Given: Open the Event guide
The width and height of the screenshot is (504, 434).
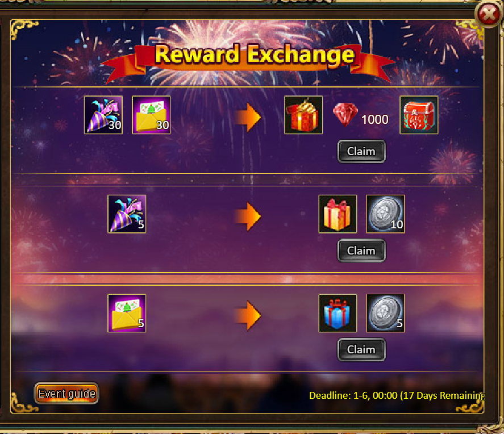Looking at the screenshot, I should pyautogui.click(x=66, y=393).
